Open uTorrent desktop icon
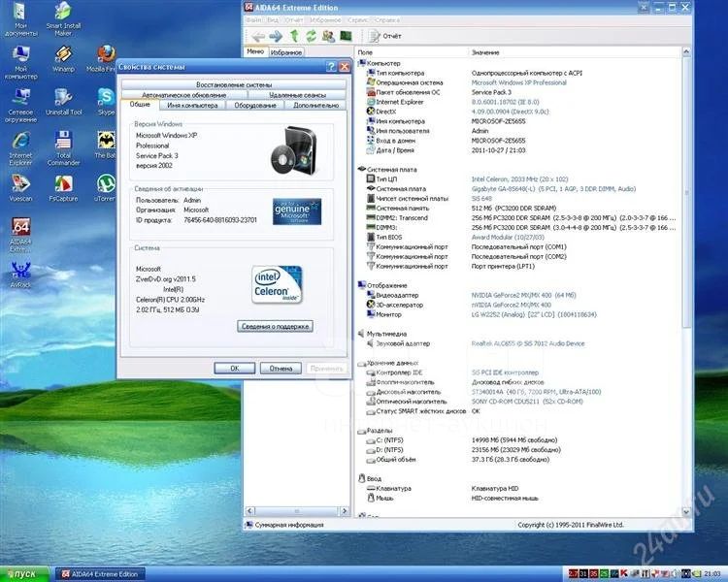 coord(105,188)
